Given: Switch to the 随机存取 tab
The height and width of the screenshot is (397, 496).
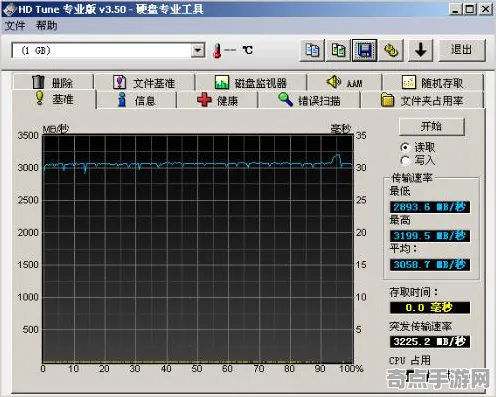Looking at the screenshot, I should click(x=433, y=82).
